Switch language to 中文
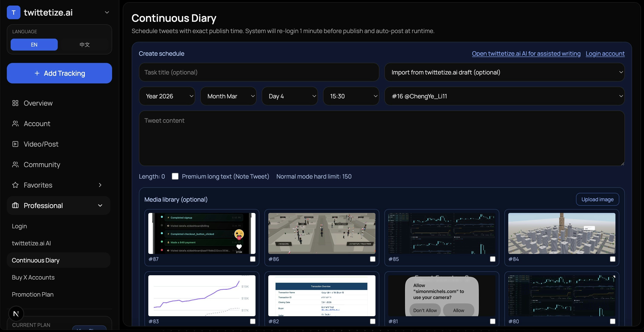Screen dimensions: 644x332 [84, 45]
